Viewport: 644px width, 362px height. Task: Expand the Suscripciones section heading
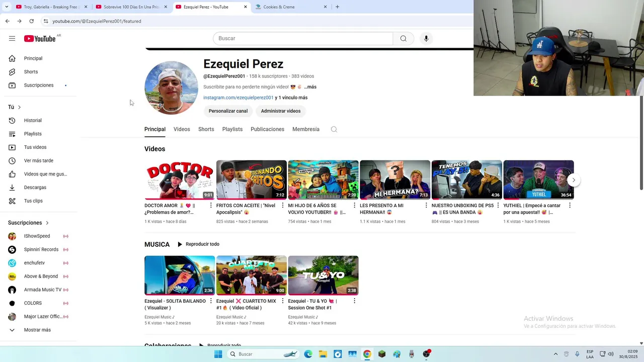29,223
